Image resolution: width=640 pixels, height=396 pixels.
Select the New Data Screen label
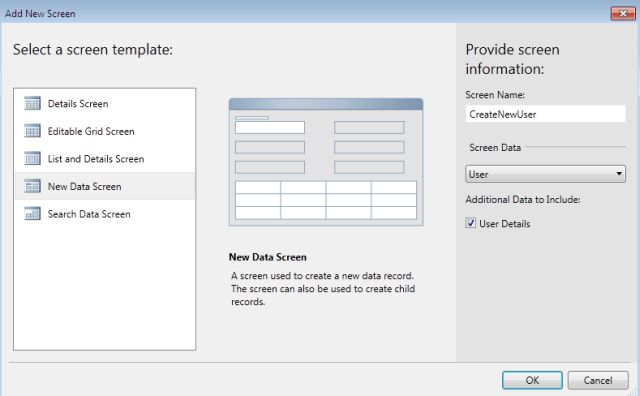pos(84,187)
